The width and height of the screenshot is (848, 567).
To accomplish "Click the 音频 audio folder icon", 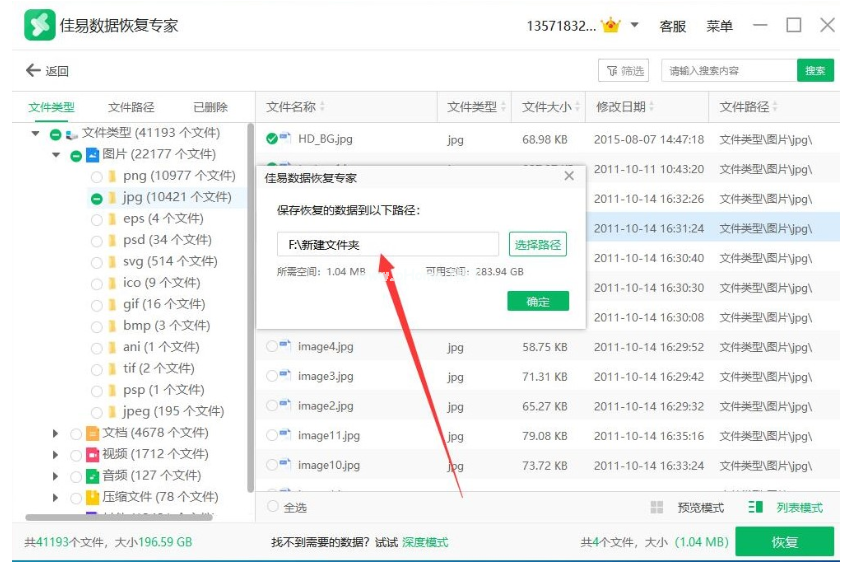I will (x=92, y=476).
